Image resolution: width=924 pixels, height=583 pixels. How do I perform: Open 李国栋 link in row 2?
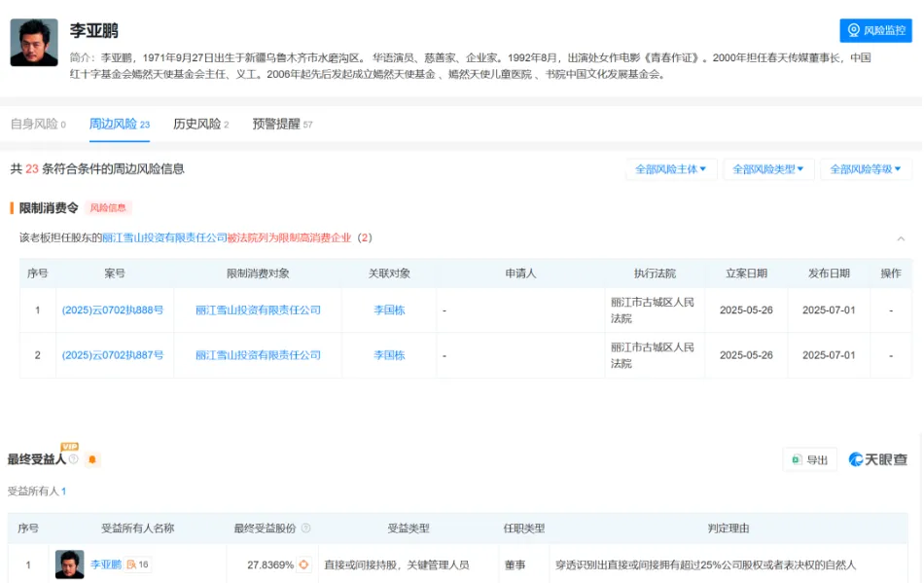tap(389, 355)
